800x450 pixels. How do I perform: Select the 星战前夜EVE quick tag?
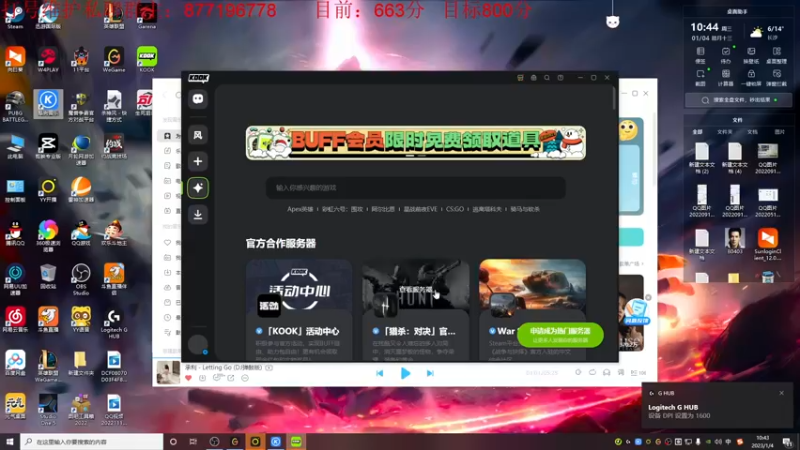pyautogui.click(x=420, y=209)
